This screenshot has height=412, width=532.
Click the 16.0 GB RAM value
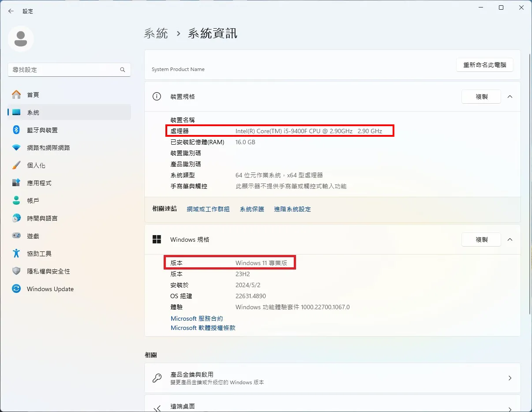[245, 142]
